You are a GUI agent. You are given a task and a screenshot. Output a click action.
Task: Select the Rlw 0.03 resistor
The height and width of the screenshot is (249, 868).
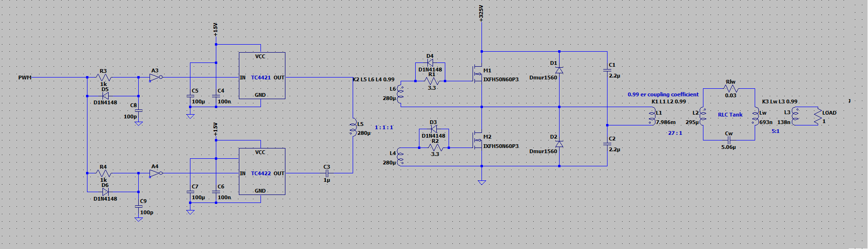[x=731, y=89]
